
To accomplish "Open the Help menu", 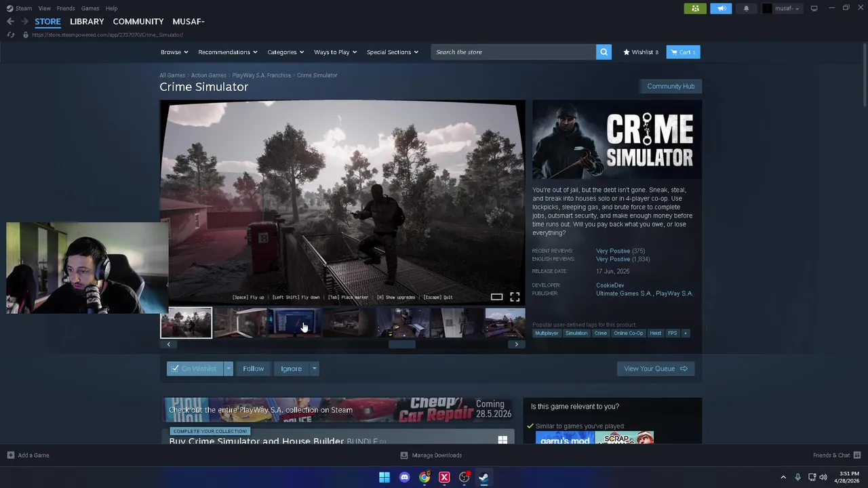I will (x=111, y=8).
